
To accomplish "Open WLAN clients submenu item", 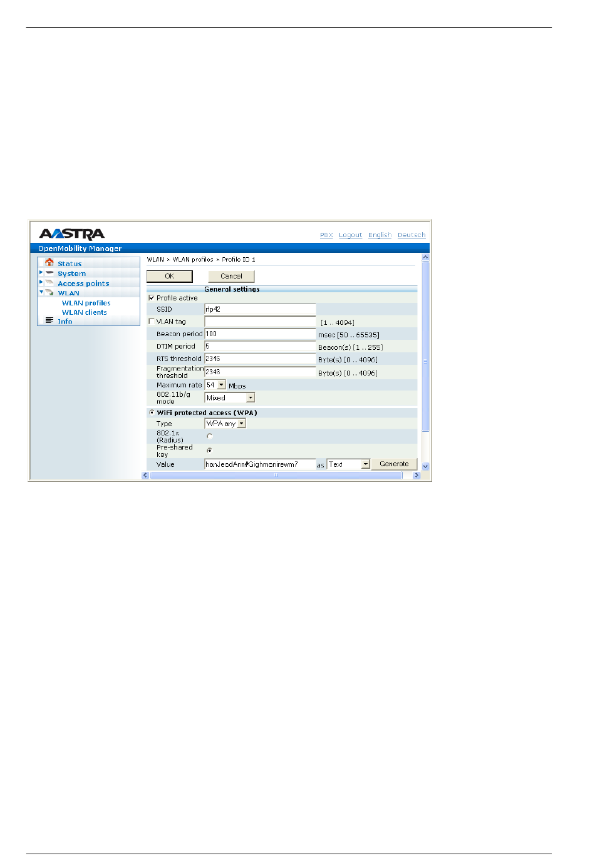I will pos(84,312).
